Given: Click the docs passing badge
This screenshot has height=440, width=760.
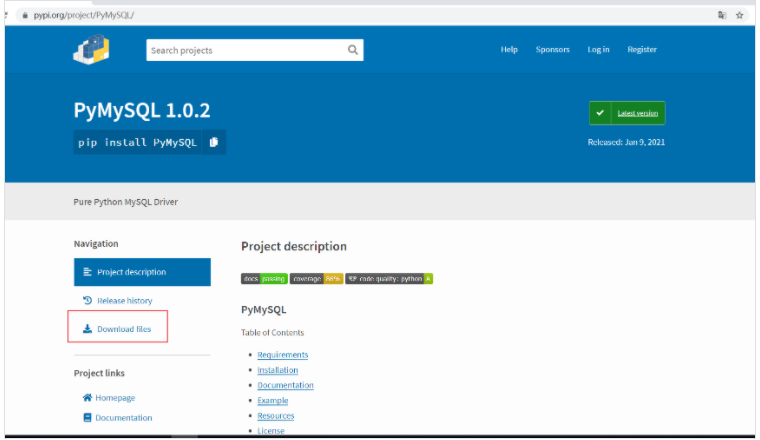Looking at the screenshot, I should pos(264,279).
